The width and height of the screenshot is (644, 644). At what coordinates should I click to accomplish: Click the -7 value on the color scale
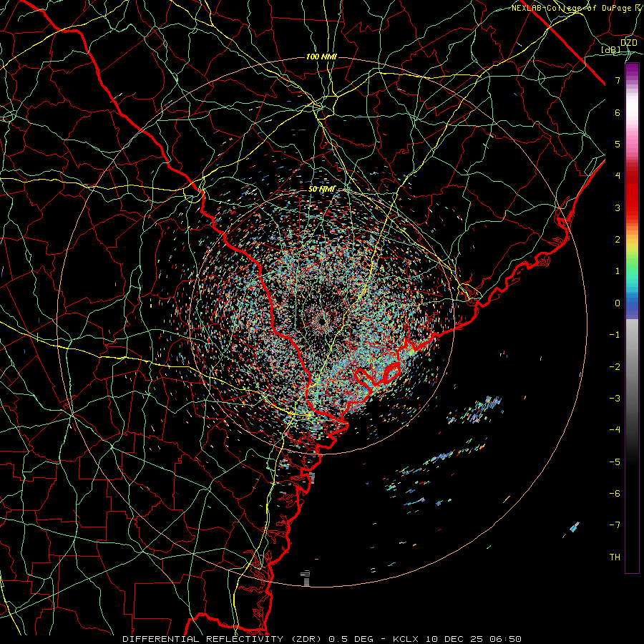[x=615, y=525]
